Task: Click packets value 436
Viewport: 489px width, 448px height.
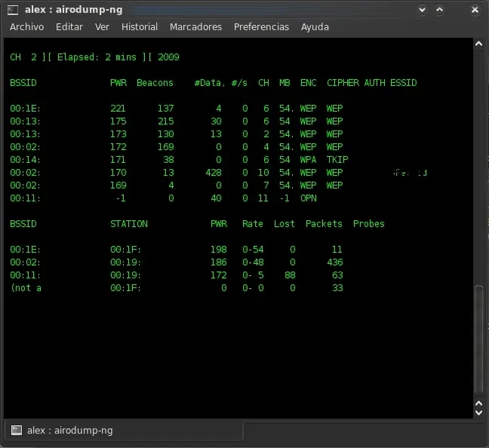Action: (335, 262)
